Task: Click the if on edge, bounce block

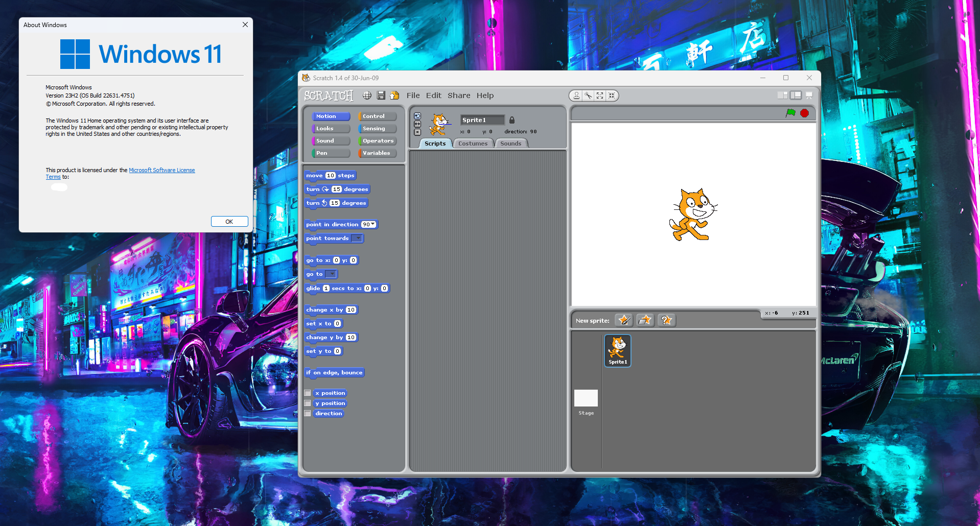Action: 335,373
